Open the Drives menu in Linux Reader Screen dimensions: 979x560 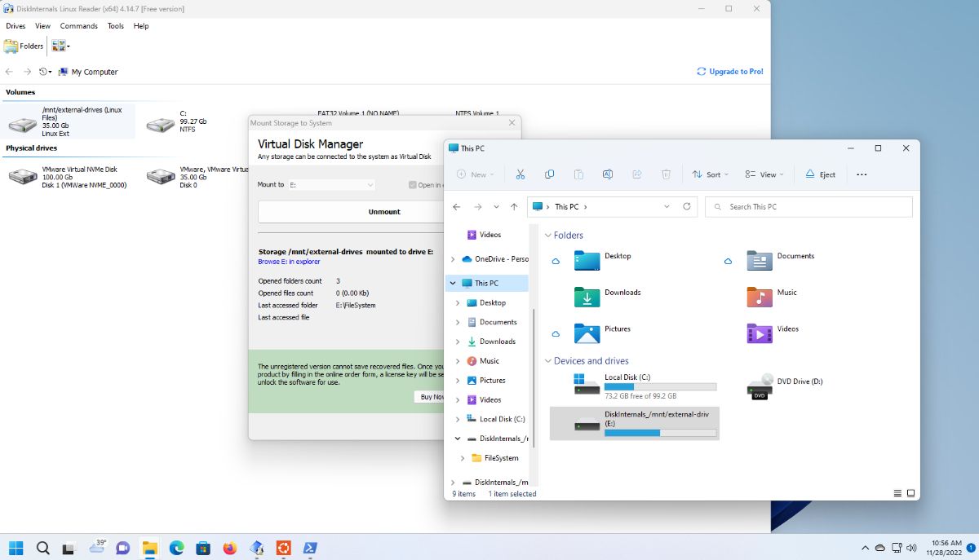click(x=15, y=25)
